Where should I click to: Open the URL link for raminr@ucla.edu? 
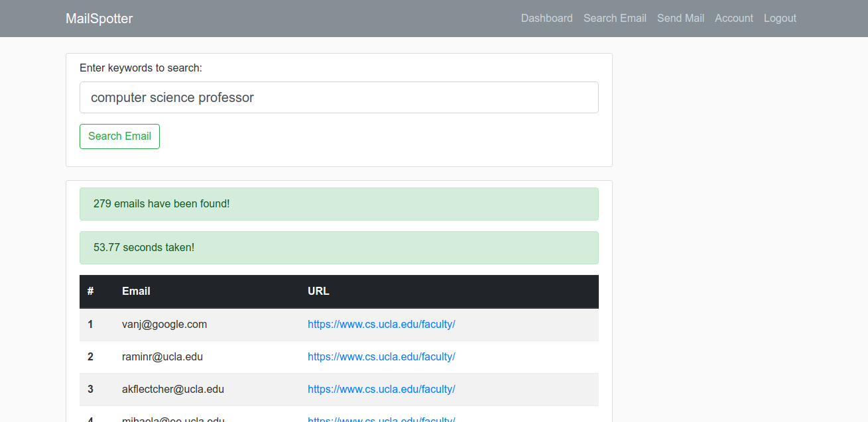tap(381, 357)
